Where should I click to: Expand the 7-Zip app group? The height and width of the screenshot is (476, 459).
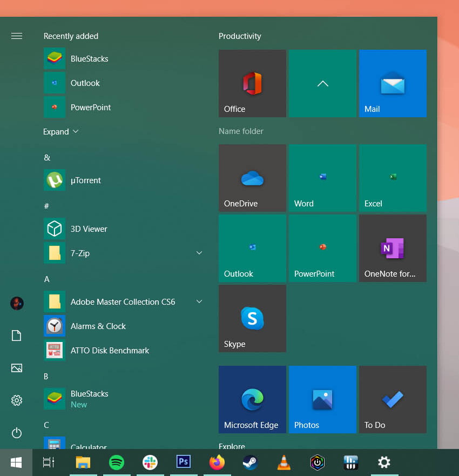199,252
